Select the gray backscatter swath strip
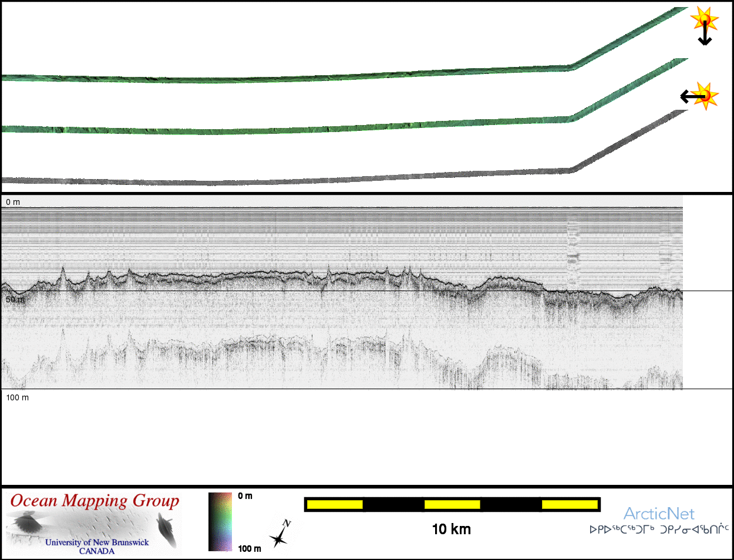 click(294, 180)
